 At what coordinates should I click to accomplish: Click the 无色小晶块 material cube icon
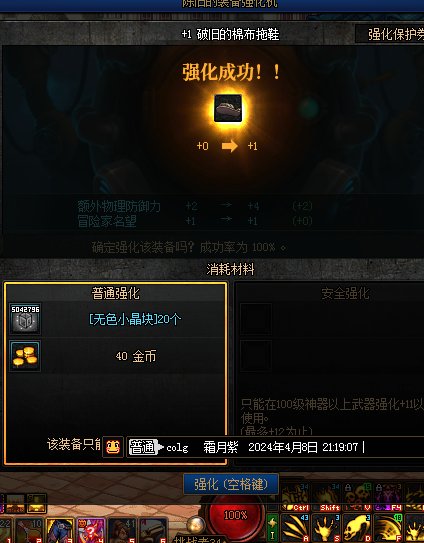(x=25, y=319)
